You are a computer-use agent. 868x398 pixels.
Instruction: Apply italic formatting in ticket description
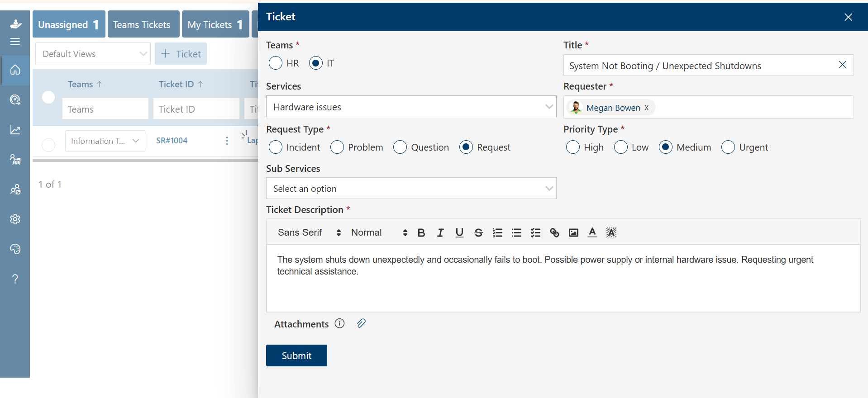pyautogui.click(x=440, y=232)
